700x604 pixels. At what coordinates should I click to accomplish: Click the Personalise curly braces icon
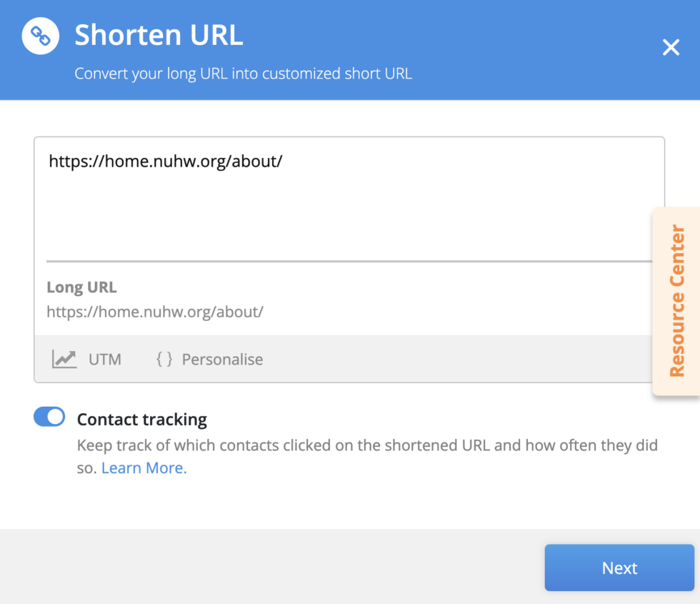coord(164,359)
